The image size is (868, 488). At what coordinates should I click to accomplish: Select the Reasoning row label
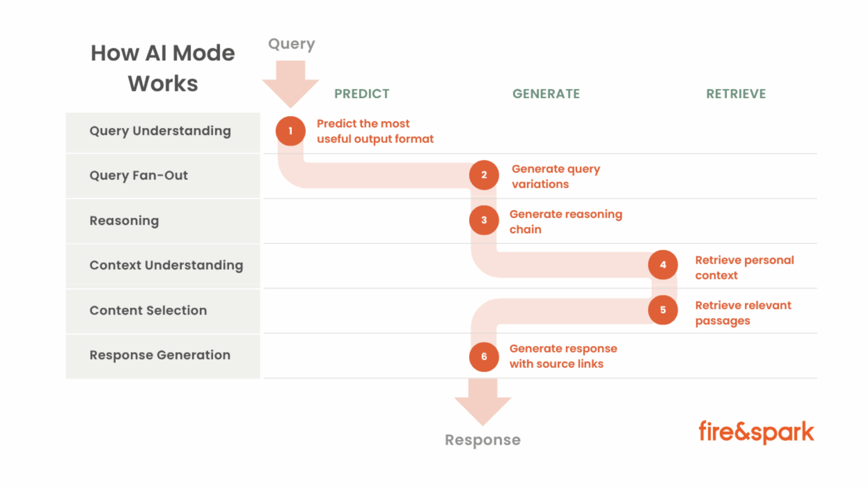click(x=124, y=221)
